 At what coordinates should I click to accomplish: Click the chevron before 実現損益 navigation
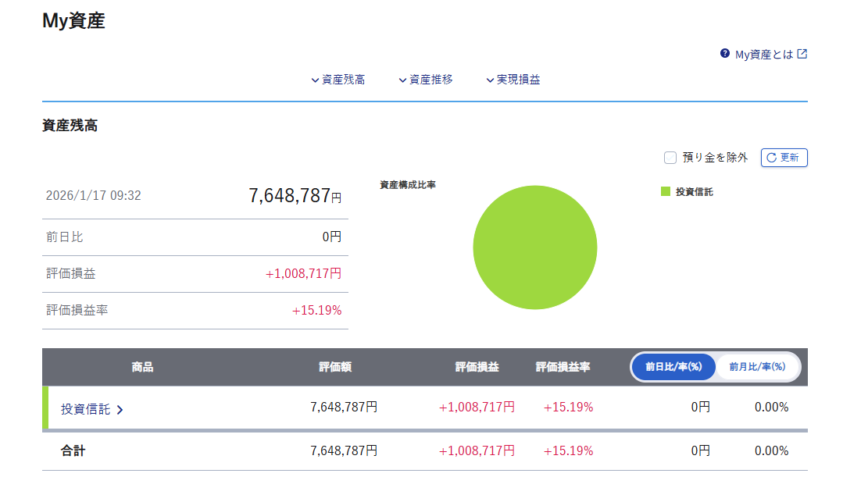pyautogui.click(x=490, y=80)
